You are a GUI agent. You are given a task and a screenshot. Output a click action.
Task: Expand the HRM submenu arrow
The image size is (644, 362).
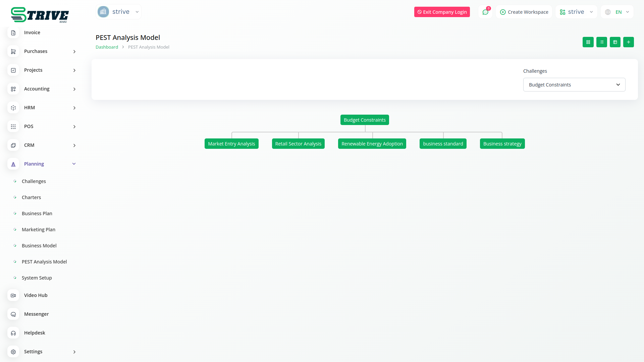point(74,108)
